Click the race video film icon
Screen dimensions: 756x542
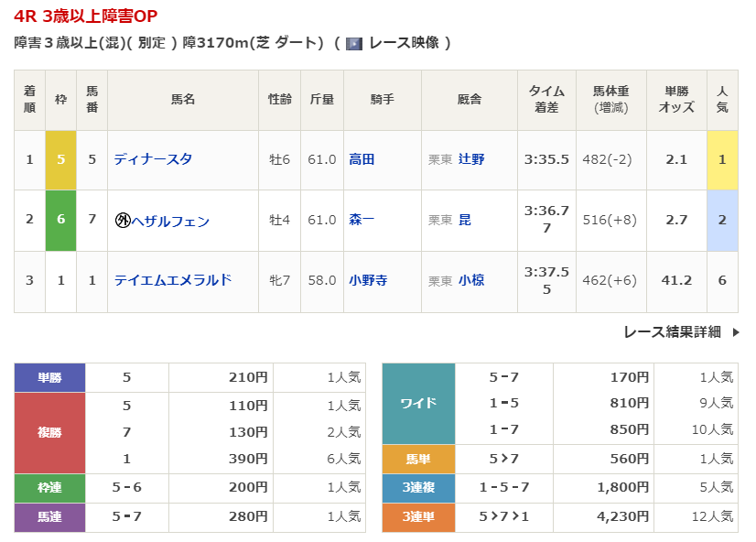(x=354, y=43)
